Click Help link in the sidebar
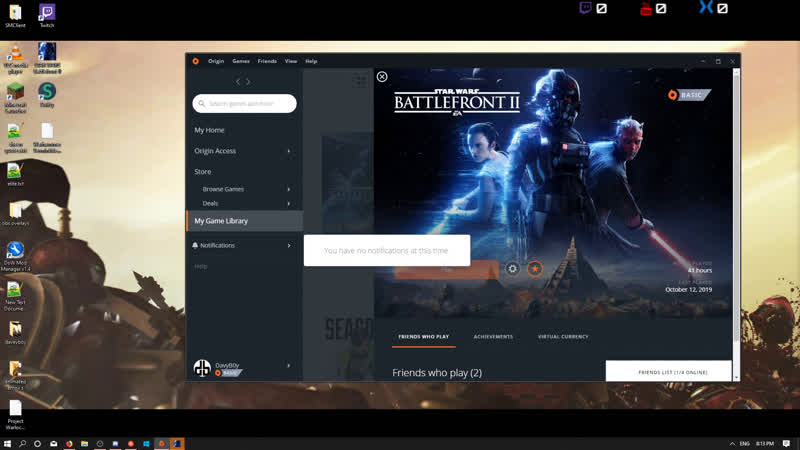Viewport: 800px width, 450px height. coord(201,266)
